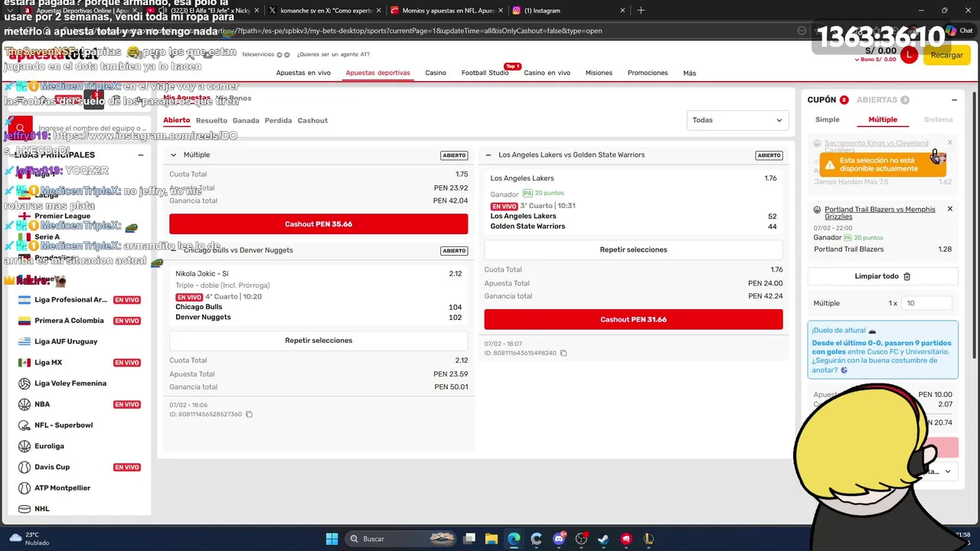Image resolution: width=980 pixels, height=551 pixels.
Task: Open a new browser tab
Action: pos(641,11)
